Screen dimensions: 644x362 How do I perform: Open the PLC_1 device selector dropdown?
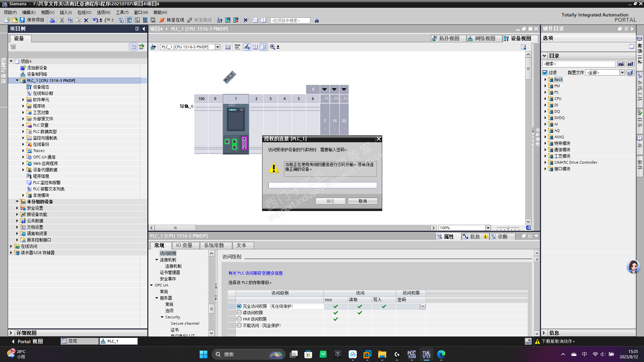(x=217, y=47)
